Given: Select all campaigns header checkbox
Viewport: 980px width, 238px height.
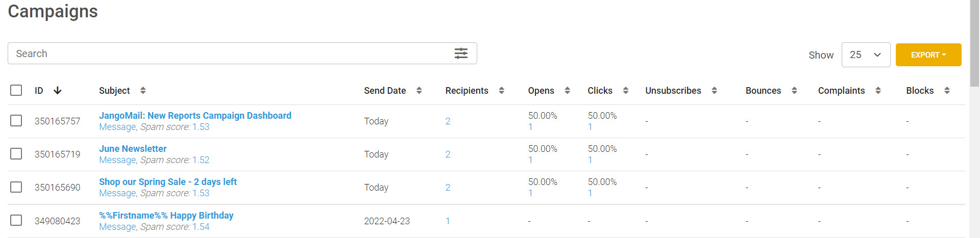Looking at the screenshot, I should click(x=16, y=90).
